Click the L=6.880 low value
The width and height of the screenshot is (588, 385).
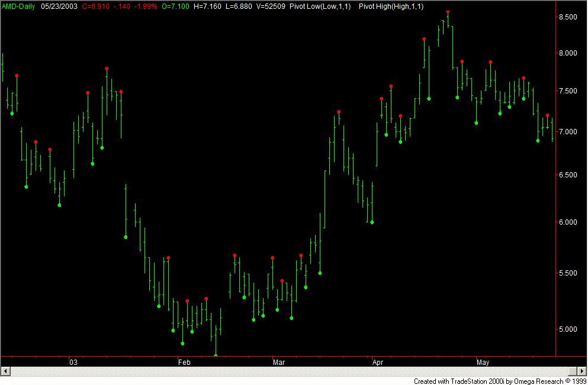pyautogui.click(x=240, y=7)
